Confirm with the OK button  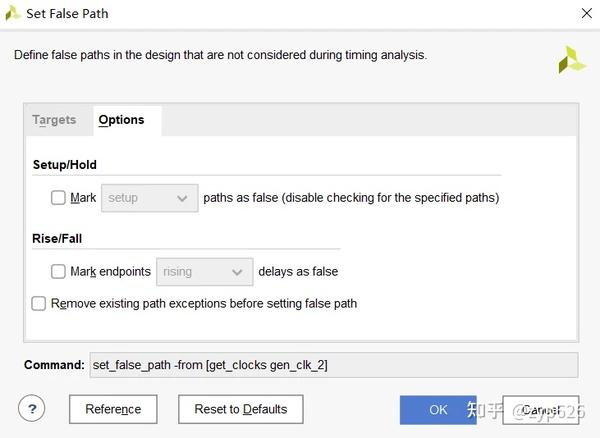pos(438,409)
